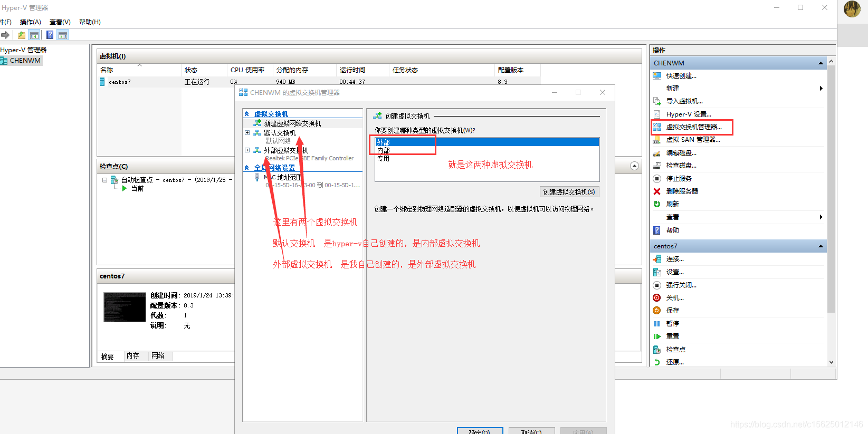Viewport: 868px width, 434px height.
Task: Click the blue help question-mark toolbar icon
Action: 50,35
